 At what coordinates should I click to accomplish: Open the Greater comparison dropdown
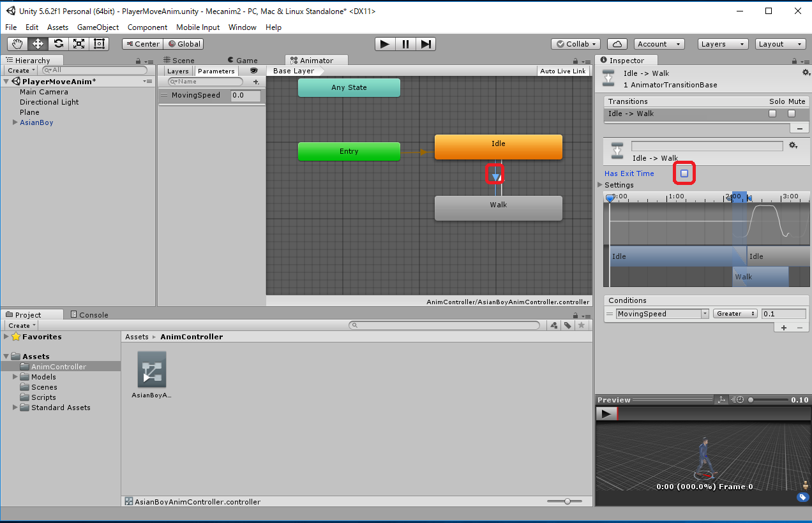pyautogui.click(x=735, y=314)
